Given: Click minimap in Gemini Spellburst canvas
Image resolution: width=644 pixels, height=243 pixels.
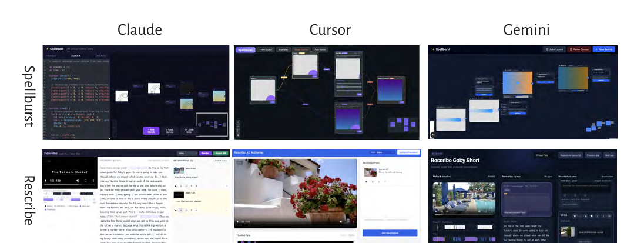Looking at the screenshot, I should click(601, 126).
